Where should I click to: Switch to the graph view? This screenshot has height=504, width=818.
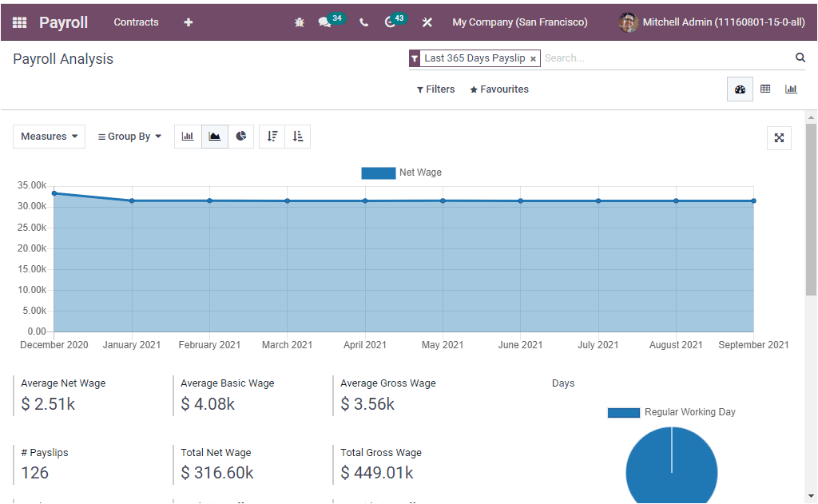[791, 89]
